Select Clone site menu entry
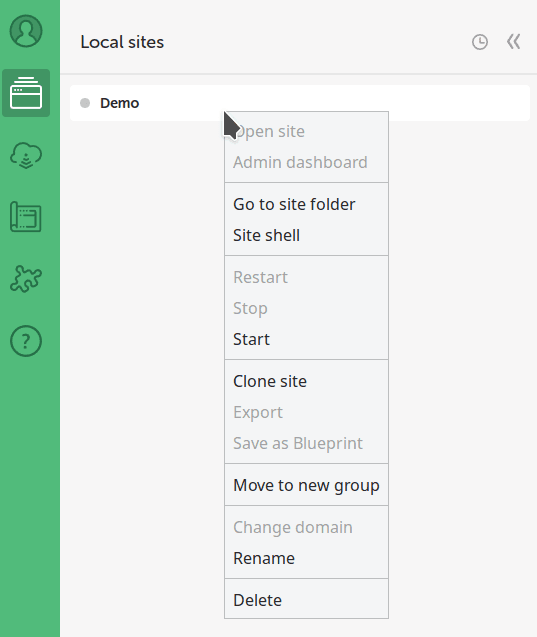This screenshot has width=537, height=637. (270, 381)
